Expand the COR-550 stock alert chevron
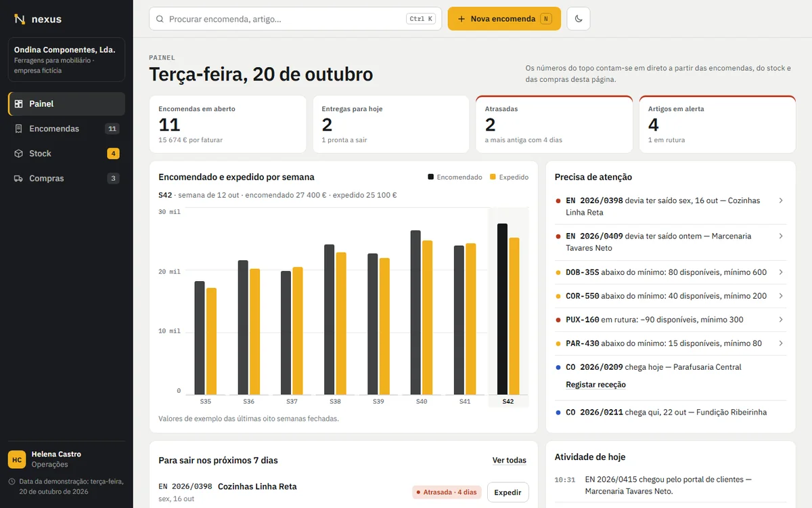The height and width of the screenshot is (508, 812). click(x=781, y=296)
